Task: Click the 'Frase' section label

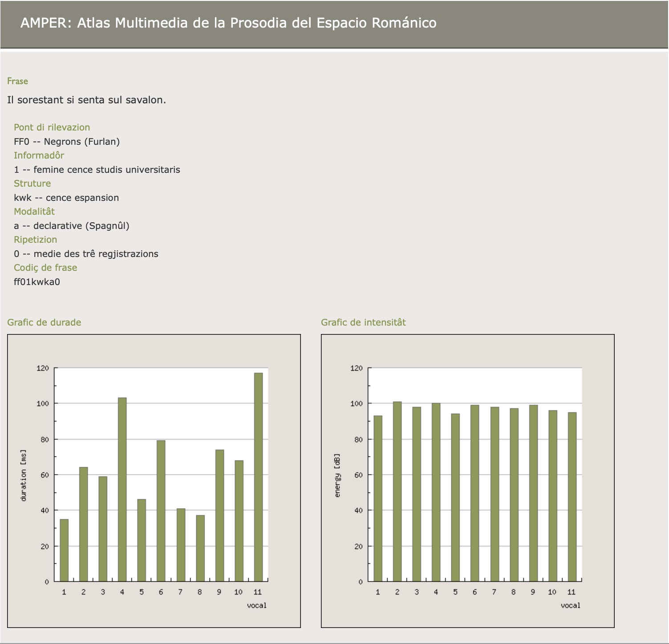Action: coord(17,81)
